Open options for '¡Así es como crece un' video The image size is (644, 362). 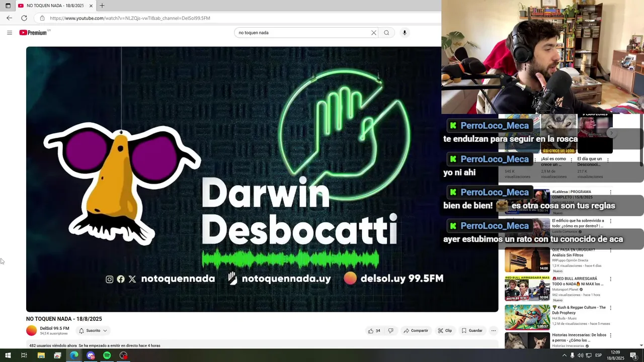tap(572, 160)
